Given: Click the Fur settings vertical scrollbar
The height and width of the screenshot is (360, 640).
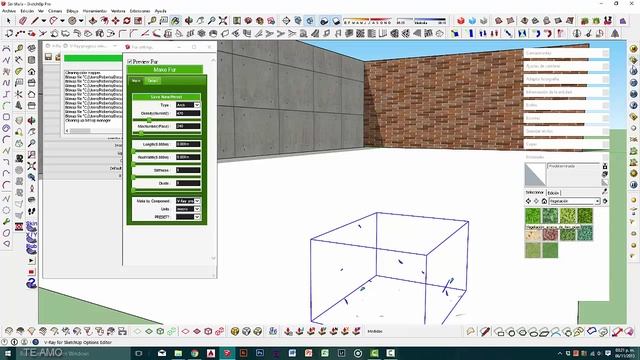Looking at the screenshot, I should [213, 159].
